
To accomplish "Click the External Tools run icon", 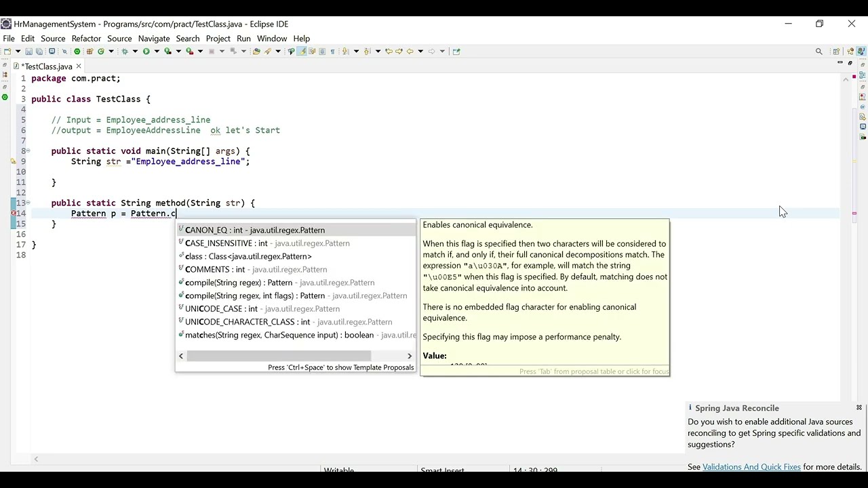I will [x=190, y=51].
